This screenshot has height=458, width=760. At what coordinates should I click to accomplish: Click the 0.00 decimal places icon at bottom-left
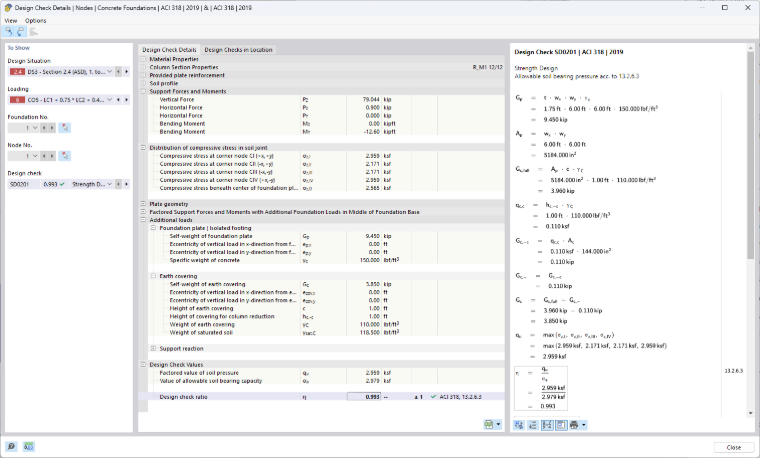point(29,446)
